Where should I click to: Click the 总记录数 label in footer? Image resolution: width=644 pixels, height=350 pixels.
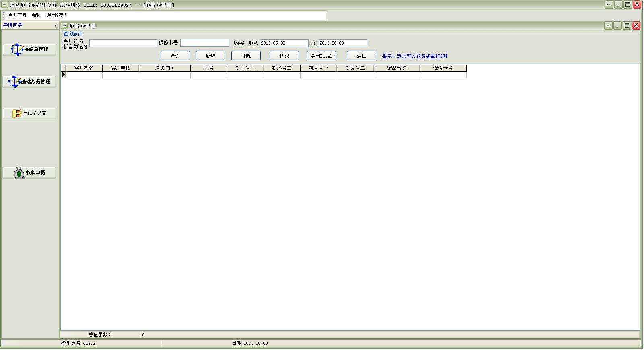pyautogui.click(x=100, y=335)
